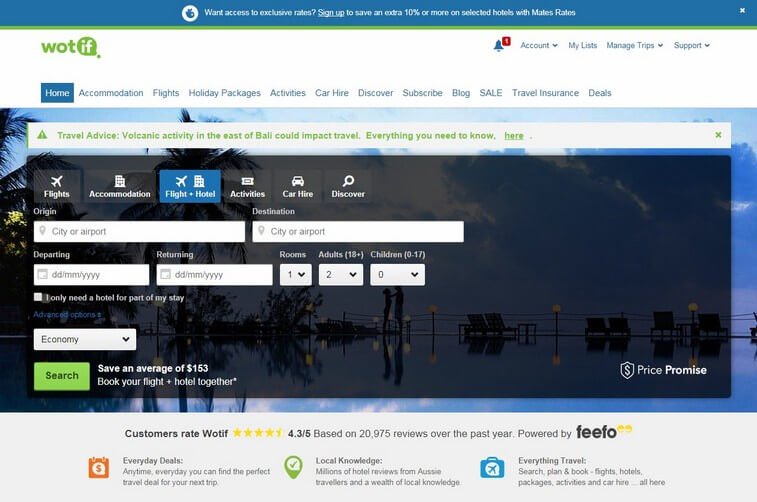This screenshot has width=757, height=502.
Task: Open My Lists
Action: (x=583, y=45)
